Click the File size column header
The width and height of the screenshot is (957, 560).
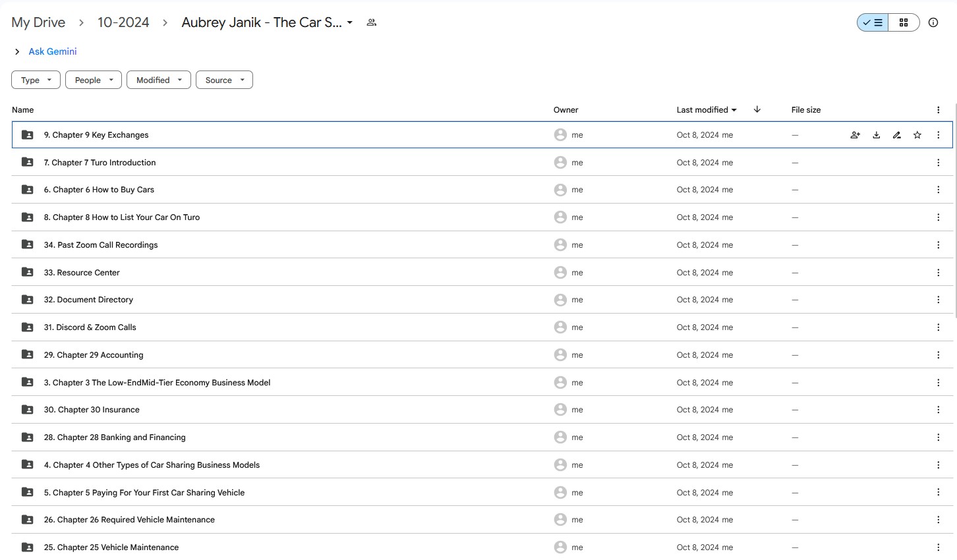(x=806, y=110)
